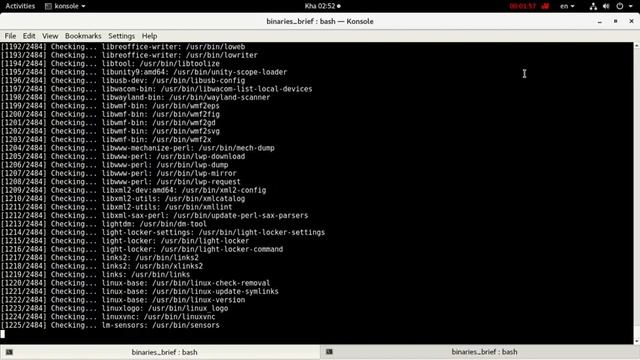Click the line with /usr/bin/lowriter
This screenshot has width=640, height=360.
129,55
